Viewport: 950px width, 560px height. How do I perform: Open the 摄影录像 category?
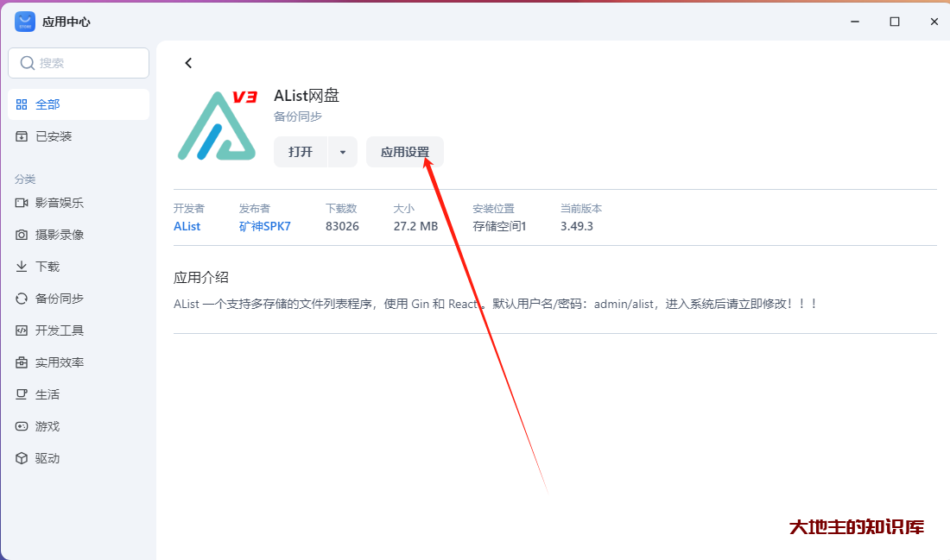click(x=79, y=235)
